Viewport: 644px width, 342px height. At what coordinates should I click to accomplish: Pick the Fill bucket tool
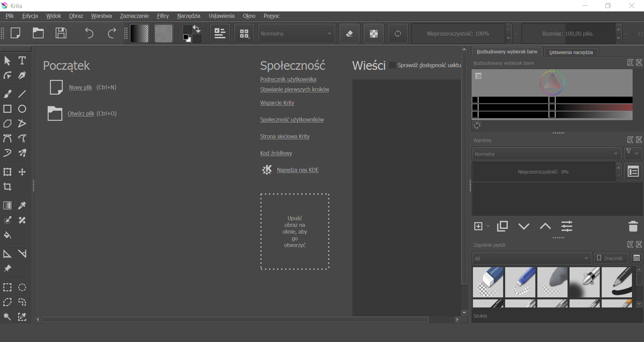(7, 235)
